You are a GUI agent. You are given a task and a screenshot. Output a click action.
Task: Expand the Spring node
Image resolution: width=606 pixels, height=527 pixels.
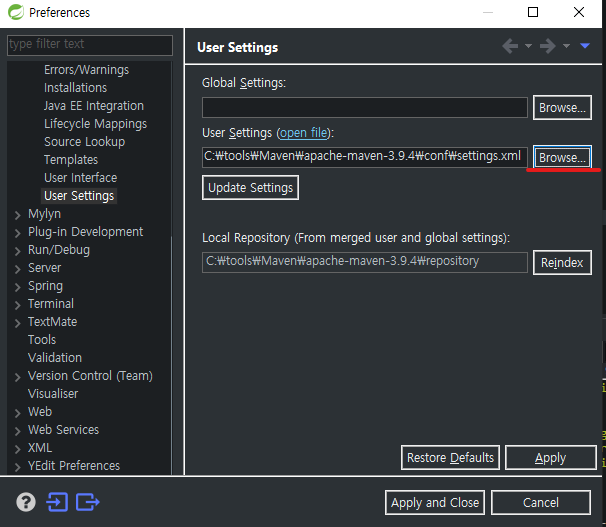(x=17, y=287)
